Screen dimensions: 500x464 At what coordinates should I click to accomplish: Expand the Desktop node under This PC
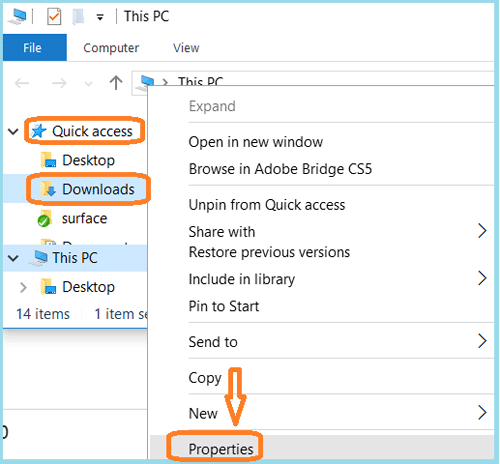tap(23, 287)
